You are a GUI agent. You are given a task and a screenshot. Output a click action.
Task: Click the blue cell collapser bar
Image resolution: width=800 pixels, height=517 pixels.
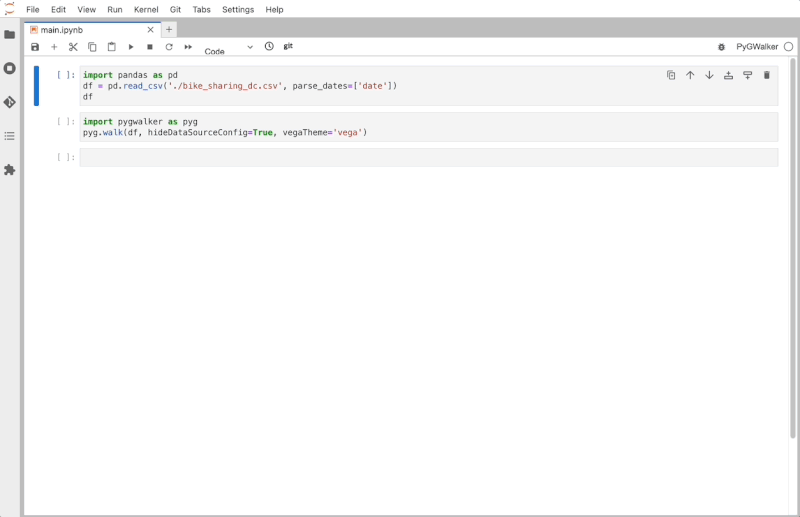click(36, 86)
